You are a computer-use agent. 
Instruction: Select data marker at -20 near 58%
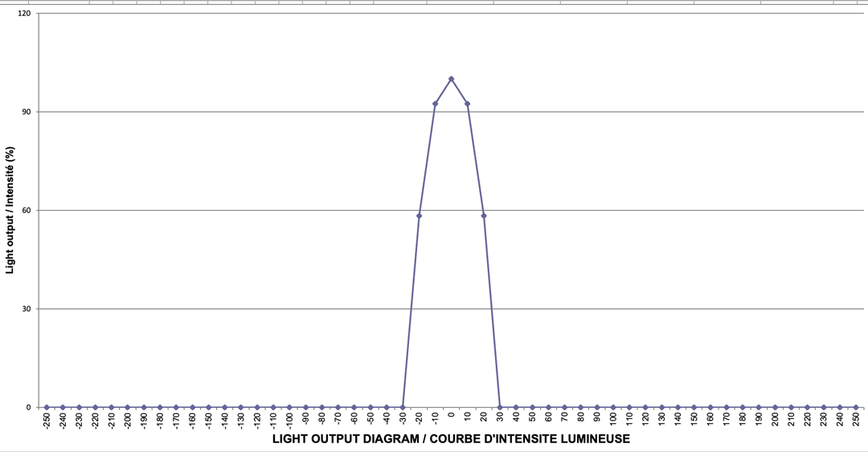point(419,216)
